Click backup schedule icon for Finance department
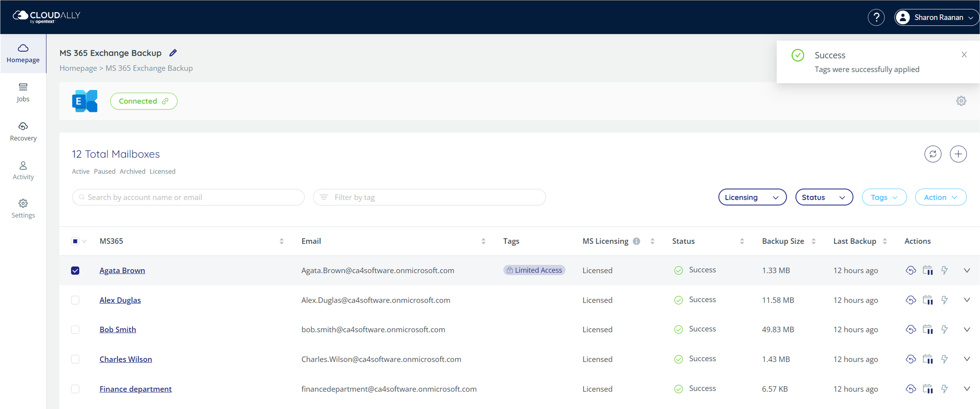980x409 pixels. [x=928, y=388]
